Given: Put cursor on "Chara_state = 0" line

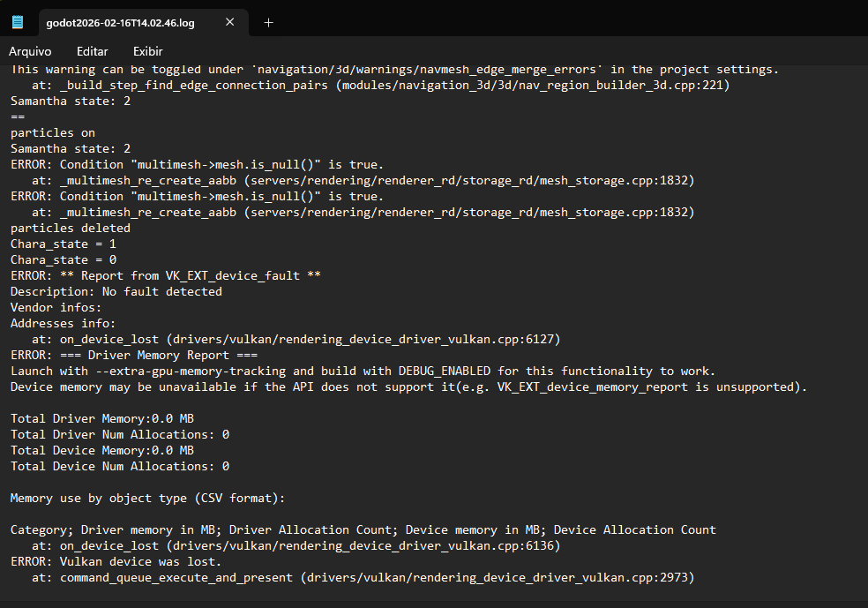Looking at the screenshot, I should coord(64,259).
